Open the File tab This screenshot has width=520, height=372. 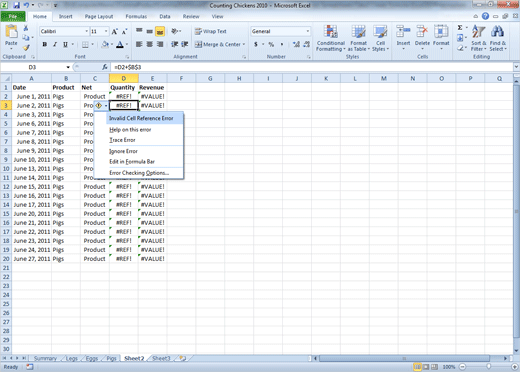[13, 16]
